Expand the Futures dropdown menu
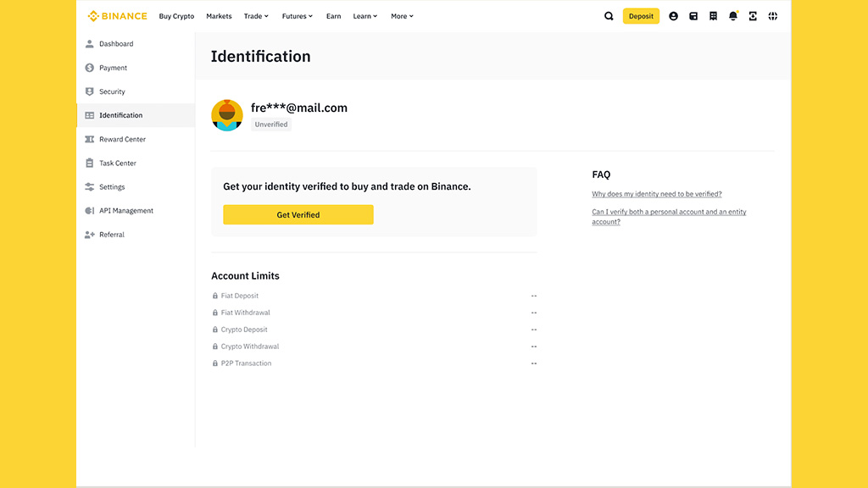The height and width of the screenshot is (488, 868). pyautogui.click(x=298, y=16)
